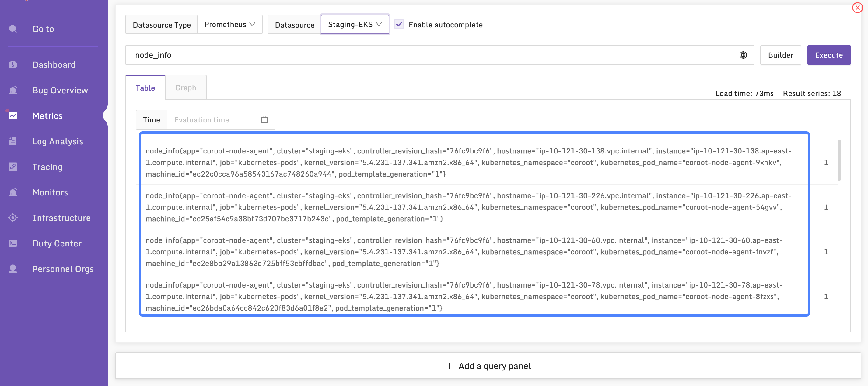Change the Staging-EKS datasource selection
The width and height of the screenshot is (868, 386).
pyautogui.click(x=355, y=24)
